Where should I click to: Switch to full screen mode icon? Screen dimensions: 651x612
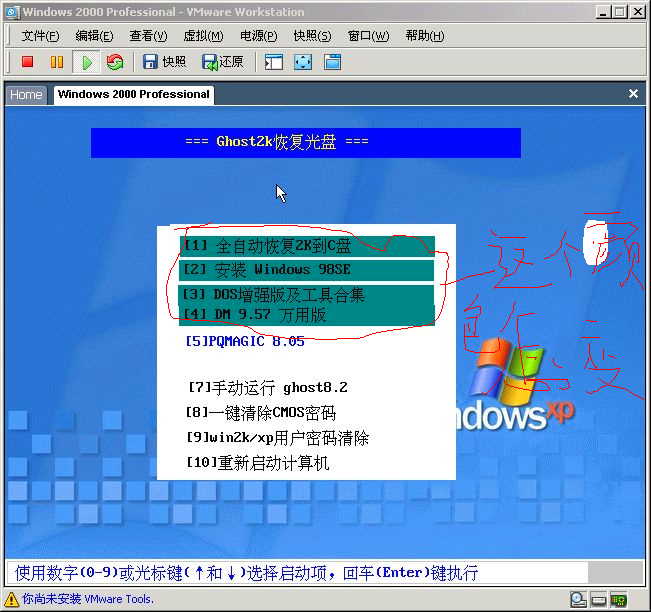pos(303,62)
